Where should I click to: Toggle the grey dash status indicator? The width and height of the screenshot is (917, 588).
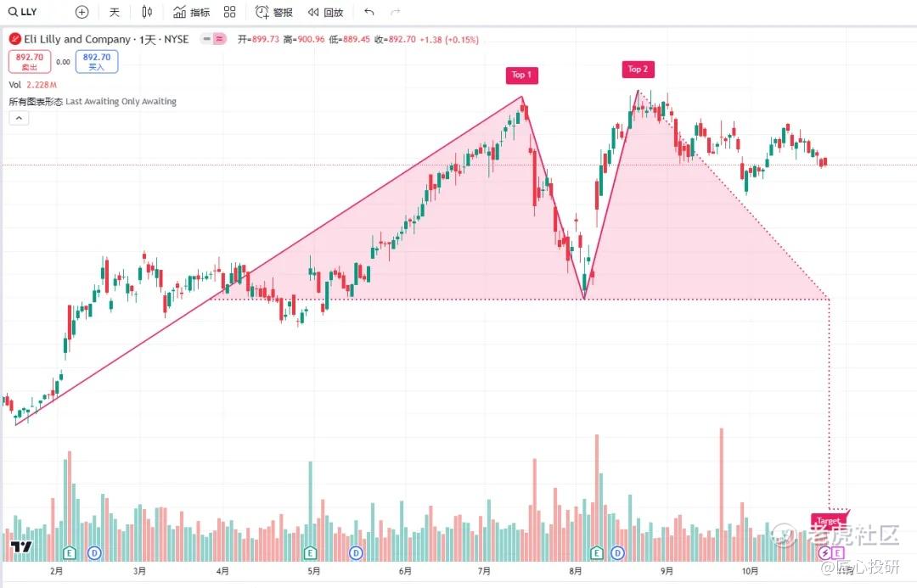pos(206,39)
